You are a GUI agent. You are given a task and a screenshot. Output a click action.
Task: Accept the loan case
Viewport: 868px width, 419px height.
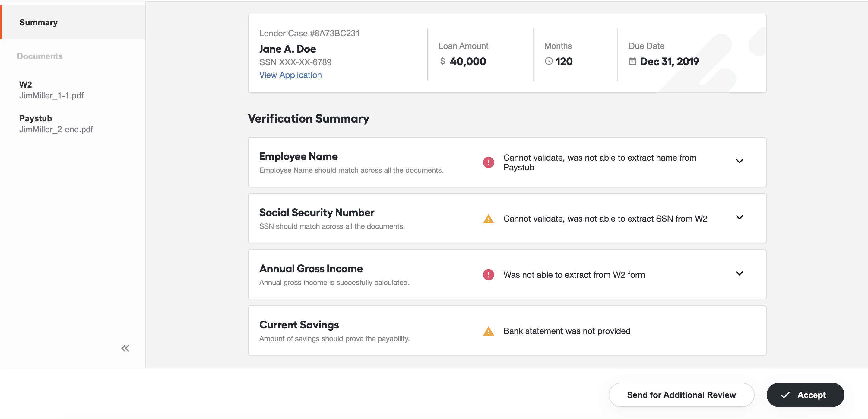(x=805, y=395)
